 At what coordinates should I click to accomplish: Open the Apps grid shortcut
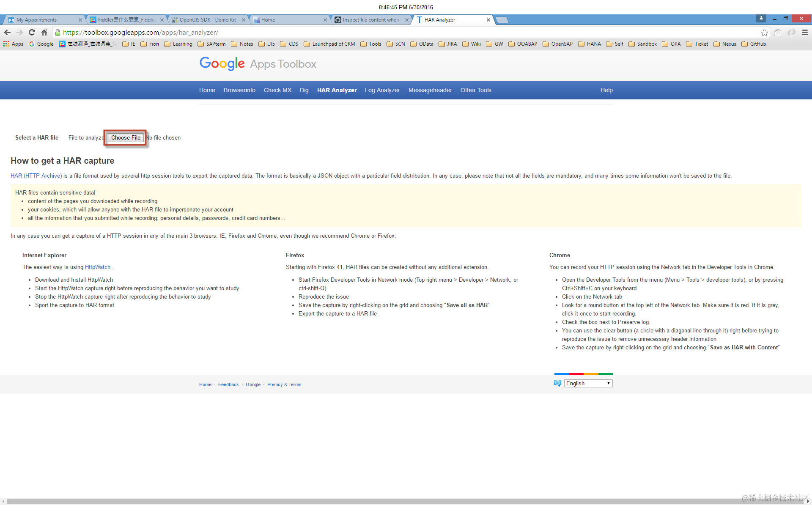tap(13, 44)
